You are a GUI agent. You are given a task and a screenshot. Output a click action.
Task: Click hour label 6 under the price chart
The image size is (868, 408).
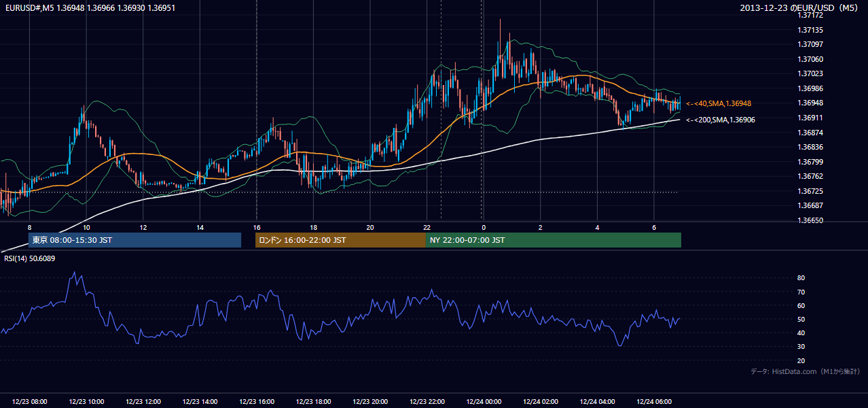click(x=653, y=227)
